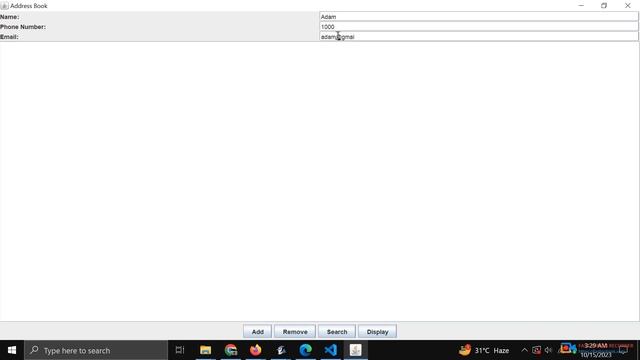This screenshot has width=640, height=360.
Task: Open the taskbar clock and date
Action: [x=596, y=350]
